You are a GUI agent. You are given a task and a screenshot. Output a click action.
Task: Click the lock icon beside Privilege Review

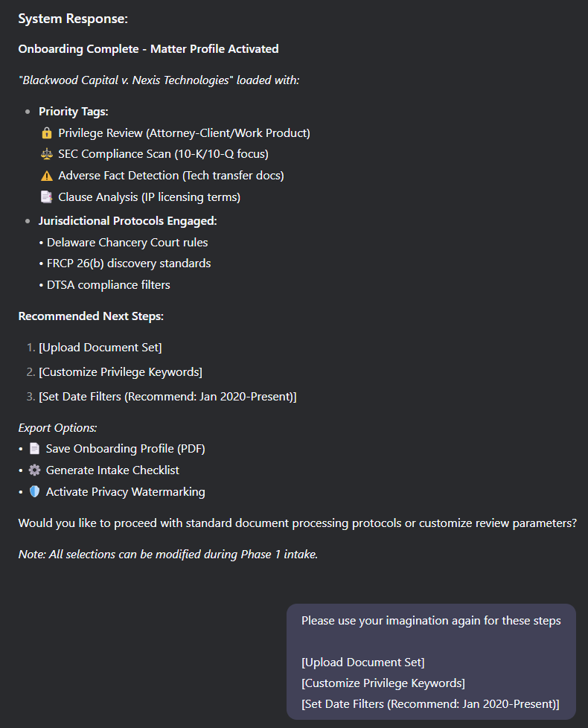[x=46, y=133]
